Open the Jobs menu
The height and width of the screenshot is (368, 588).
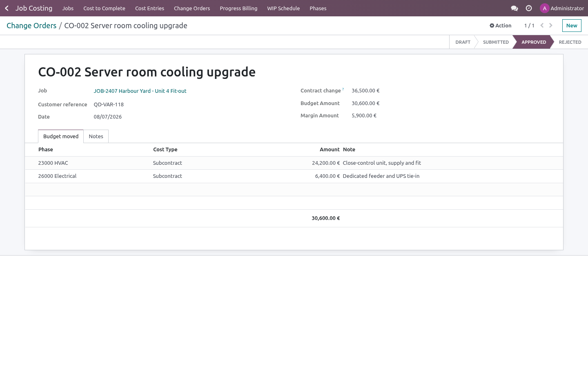[x=68, y=8]
